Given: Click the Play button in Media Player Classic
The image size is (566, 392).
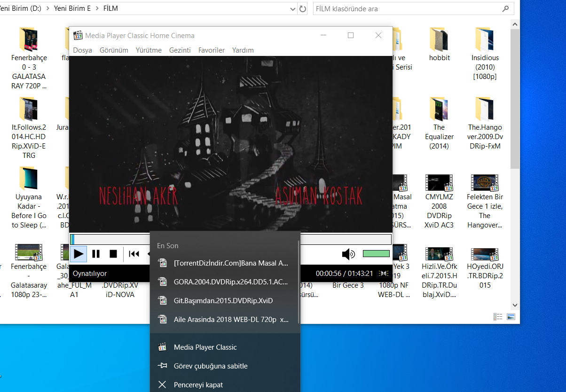Looking at the screenshot, I should (79, 254).
